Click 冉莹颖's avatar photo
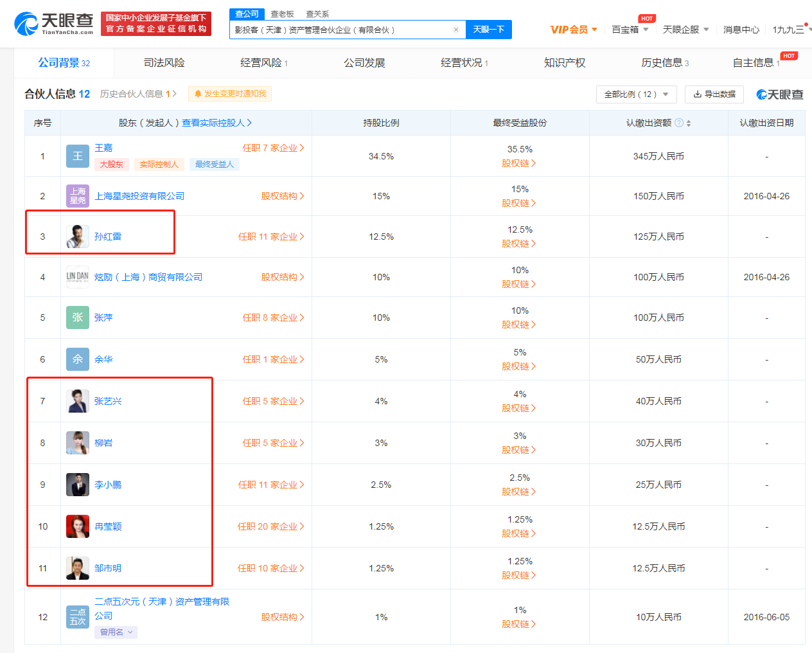This screenshot has width=812, height=653. [x=78, y=526]
